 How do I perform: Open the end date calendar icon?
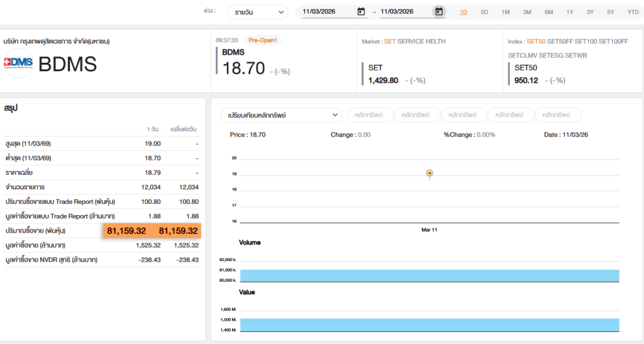439,11
